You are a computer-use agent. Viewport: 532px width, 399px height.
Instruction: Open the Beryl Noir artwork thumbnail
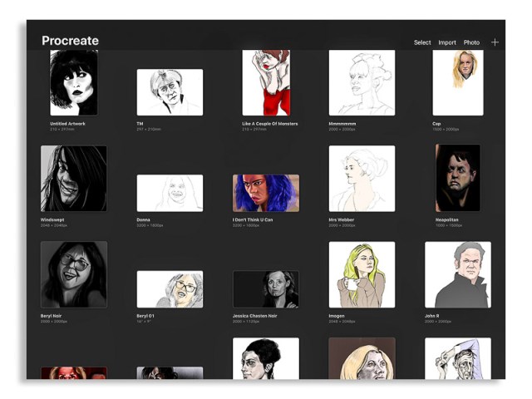tap(74, 275)
